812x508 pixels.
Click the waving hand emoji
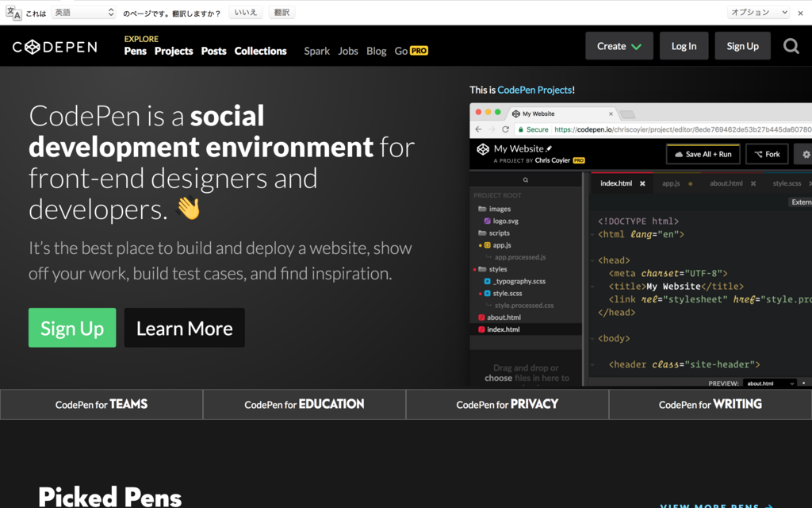click(188, 207)
